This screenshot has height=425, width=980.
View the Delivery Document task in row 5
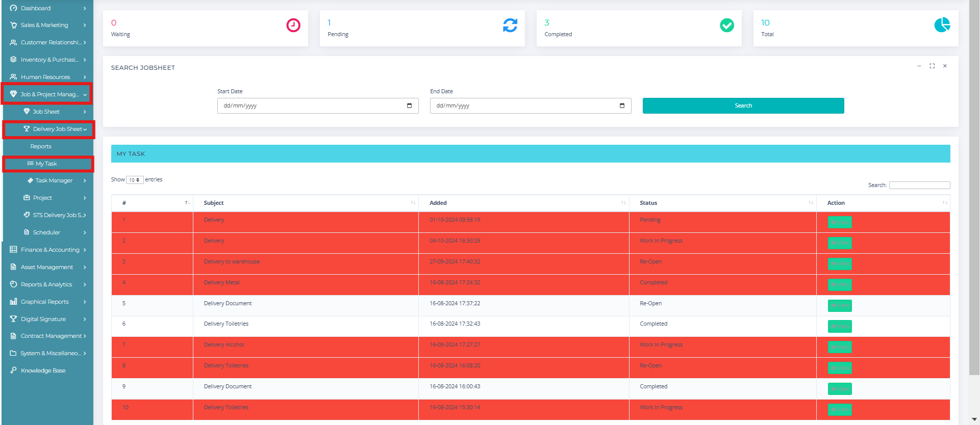click(x=839, y=306)
